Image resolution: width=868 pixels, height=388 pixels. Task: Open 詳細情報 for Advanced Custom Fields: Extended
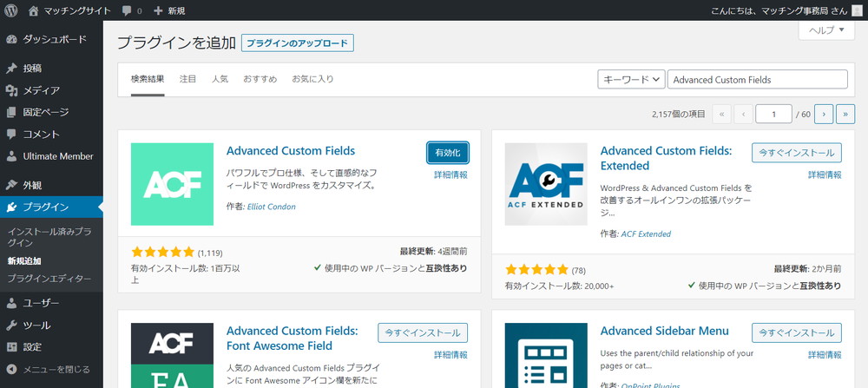[825, 175]
